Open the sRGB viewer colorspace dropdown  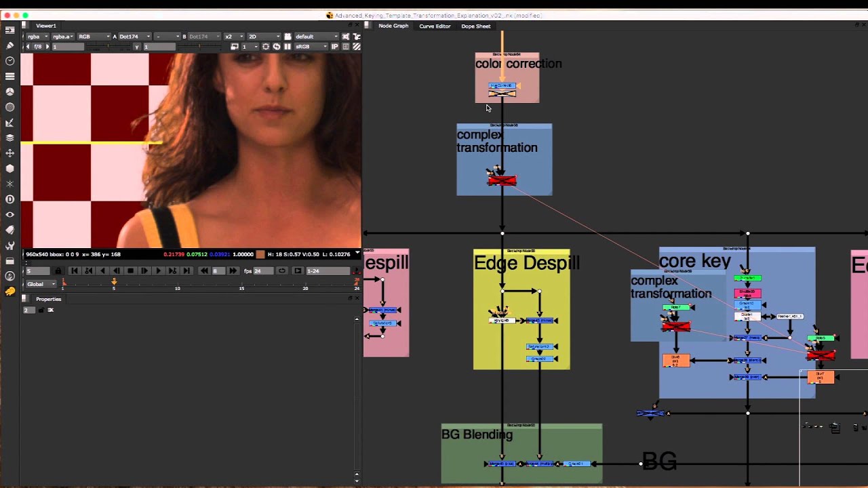tap(310, 47)
